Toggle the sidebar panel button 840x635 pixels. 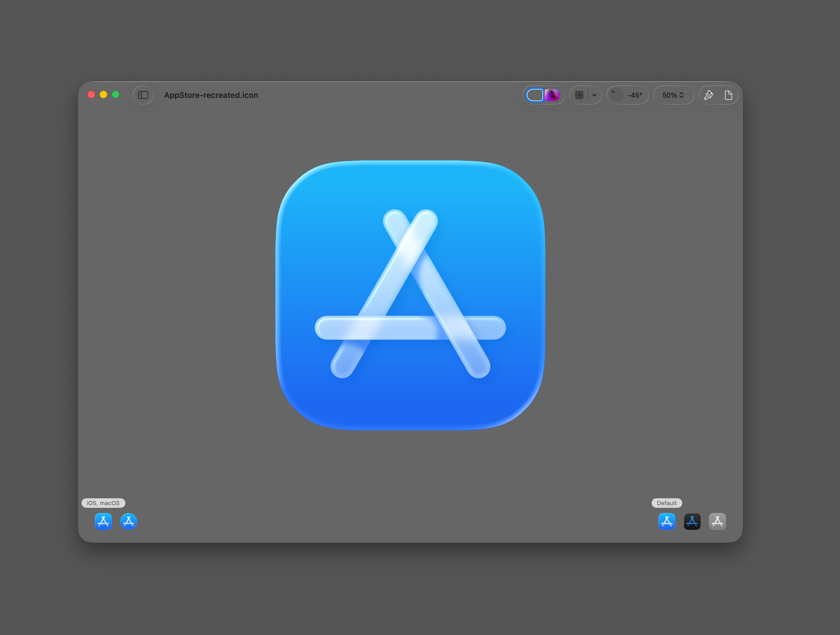pyautogui.click(x=143, y=95)
